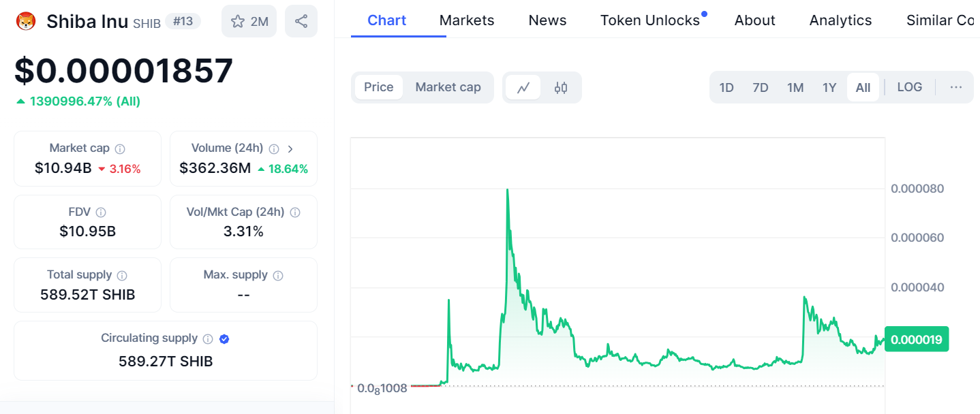Click the $10.94B market cap value
Image resolution: width=980 pixels, height=414 pixels.
pos(63,168)
